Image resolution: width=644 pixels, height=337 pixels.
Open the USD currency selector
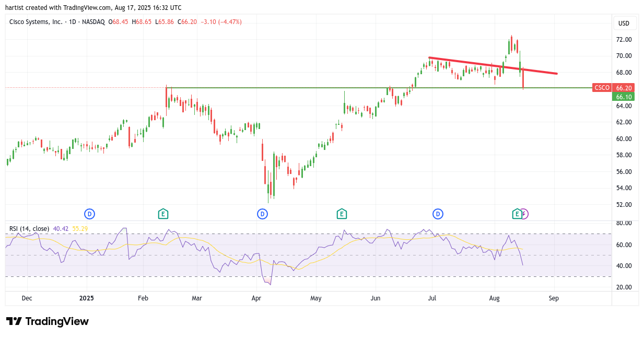[x=624, y=23]
